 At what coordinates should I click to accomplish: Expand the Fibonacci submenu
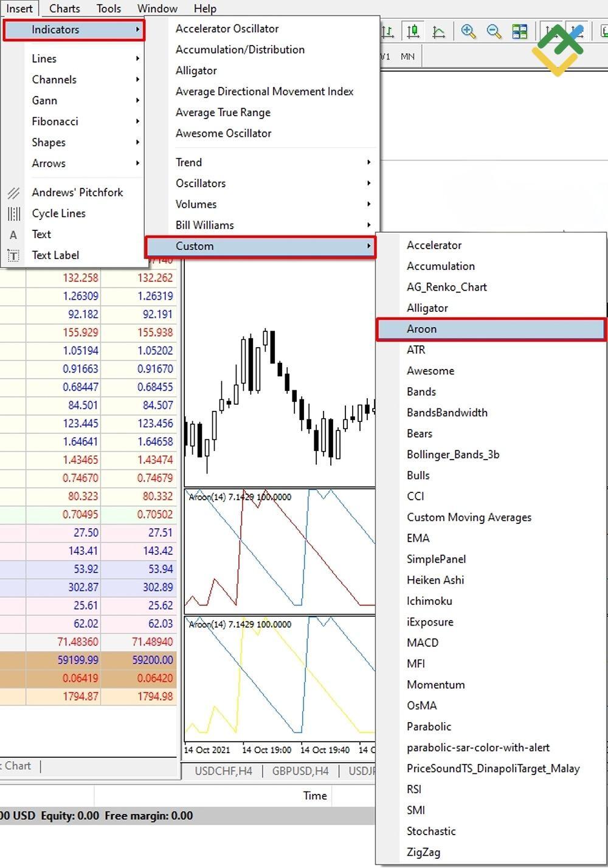tap(74, 122)
